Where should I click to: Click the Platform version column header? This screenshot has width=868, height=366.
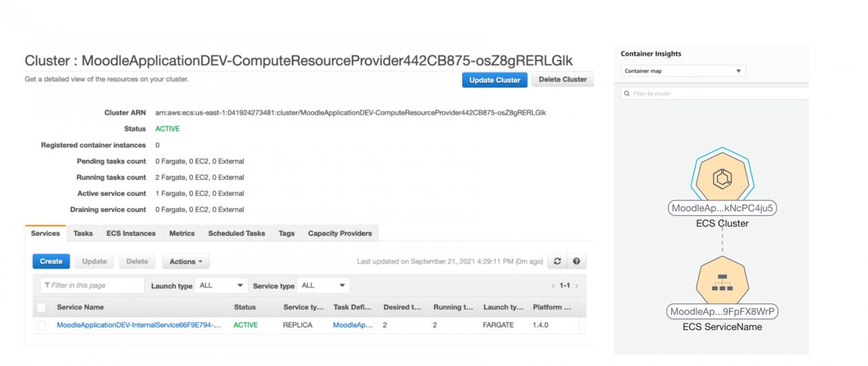pyautogui.click(x=552, y=307)
